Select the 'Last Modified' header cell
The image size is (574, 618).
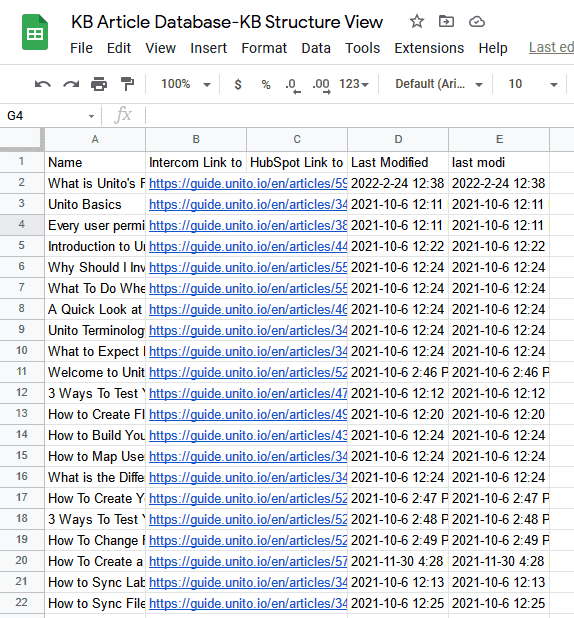(x=398, y=162)
